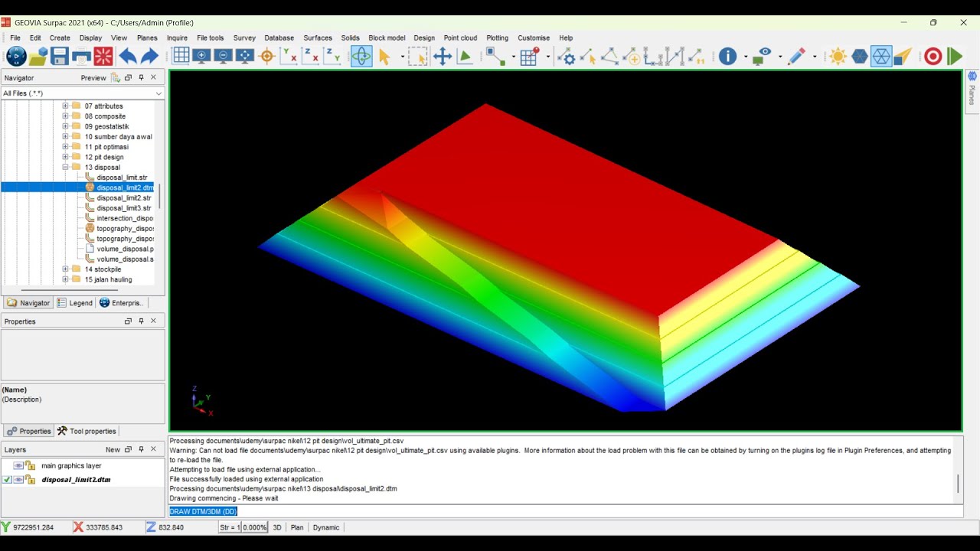Toggle lock icon of main graphics layer

point(30,465)
